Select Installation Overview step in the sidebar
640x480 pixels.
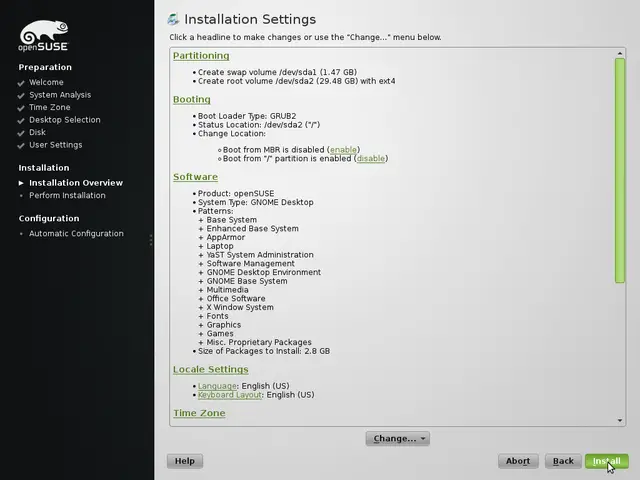pos(76,183)
